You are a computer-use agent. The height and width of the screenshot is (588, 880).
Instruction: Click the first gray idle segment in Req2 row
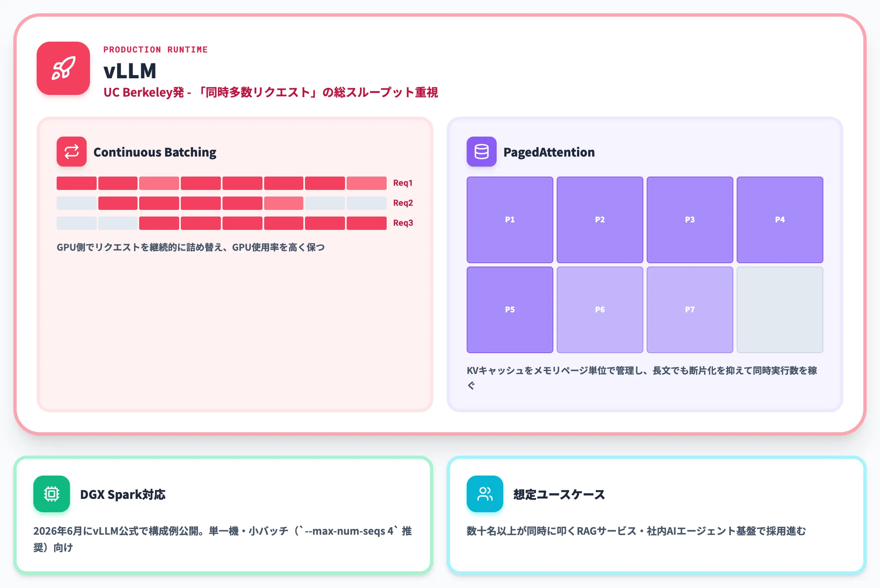click(77, 203)
